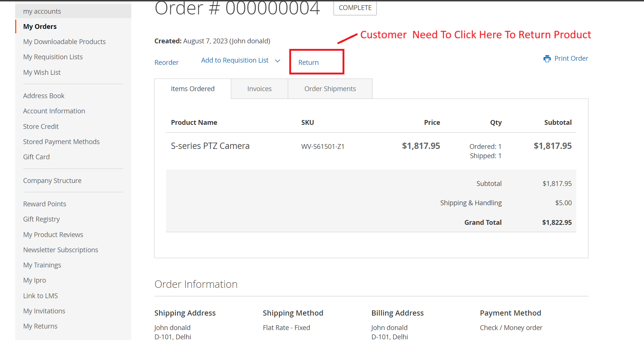Viewport: 644px width, 343px height.
Task: Click the Grand Total amount $1,822.95
Action: (557, 223)
